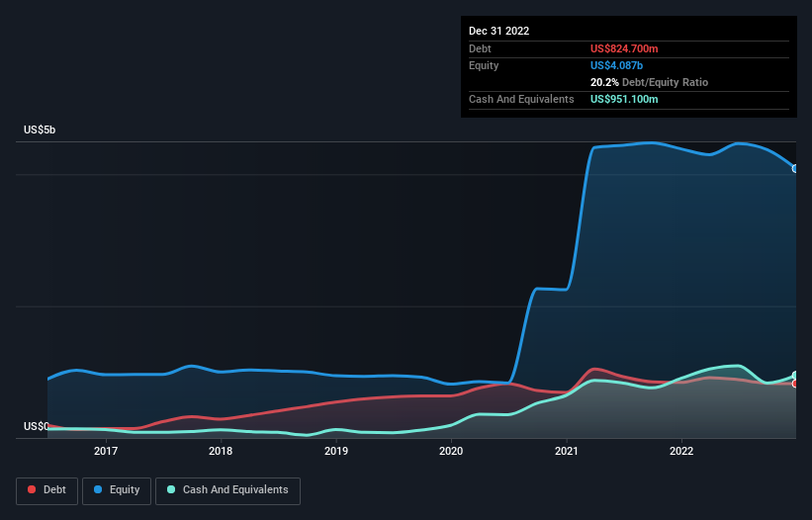Select the 2022 x-axis label
The image size is (812, 520).
click(x=681, y=451)
